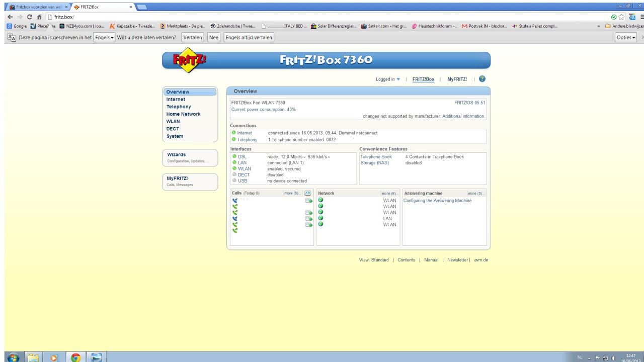Expand more devices in the Network panel
The height and width of the screenshot is (362, 644).
tap(390, 193)
